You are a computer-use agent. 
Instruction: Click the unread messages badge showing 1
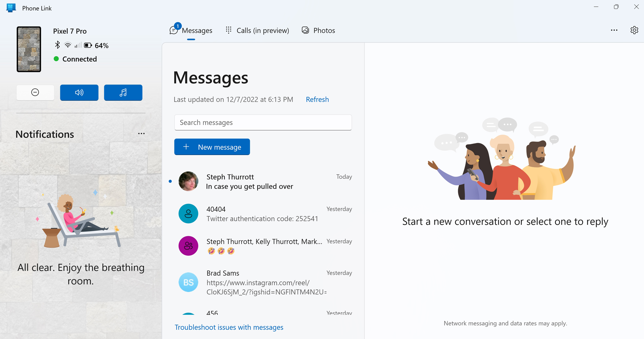point(178,26)
